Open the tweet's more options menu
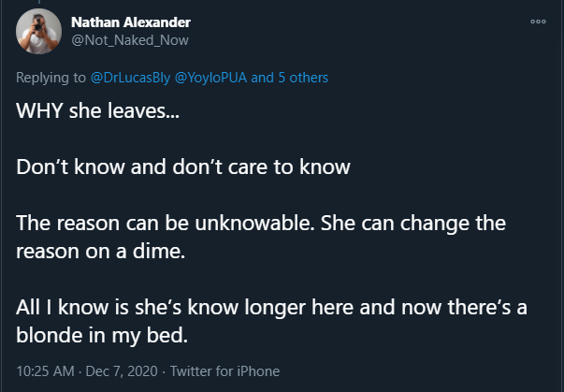564x392 pixels. point(537,21)
